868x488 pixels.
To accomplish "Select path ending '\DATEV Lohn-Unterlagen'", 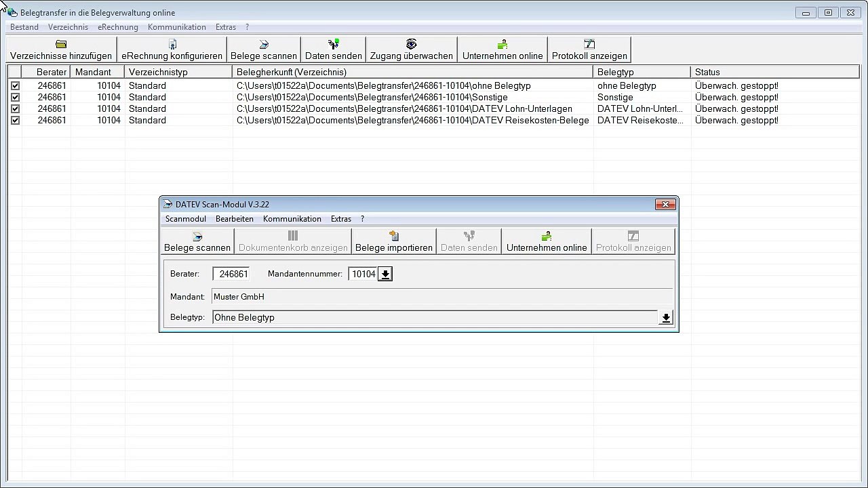I will (x=404, y=109).
